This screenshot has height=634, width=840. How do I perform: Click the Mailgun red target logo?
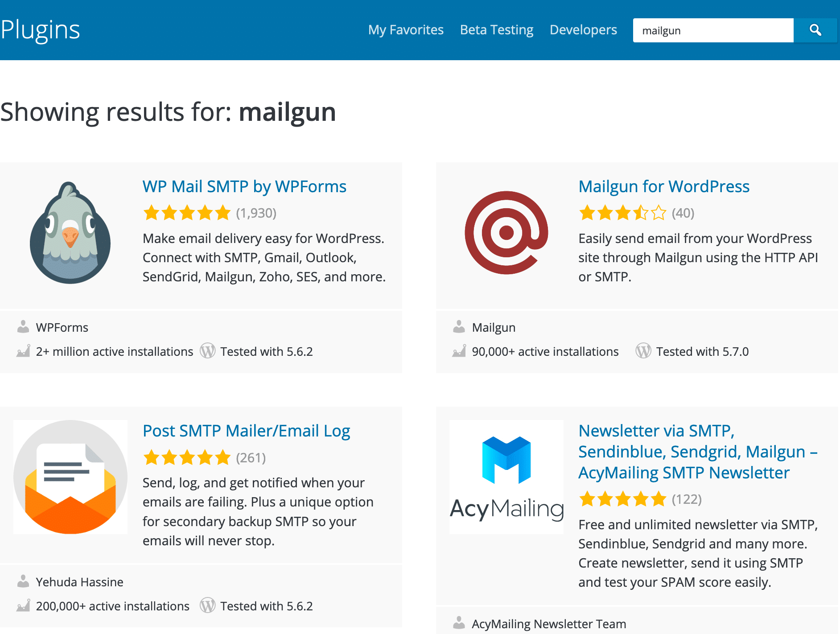pos(506,233)
